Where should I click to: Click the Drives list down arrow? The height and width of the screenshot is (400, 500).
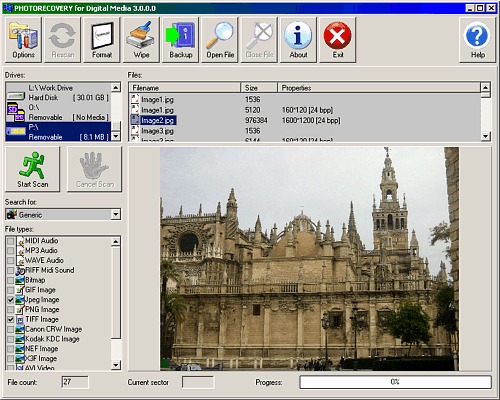coord(116,136)
